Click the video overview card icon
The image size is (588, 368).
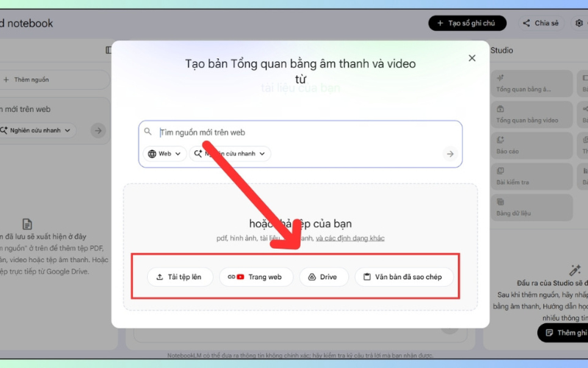pyautogui.click(x=501, y=109)
